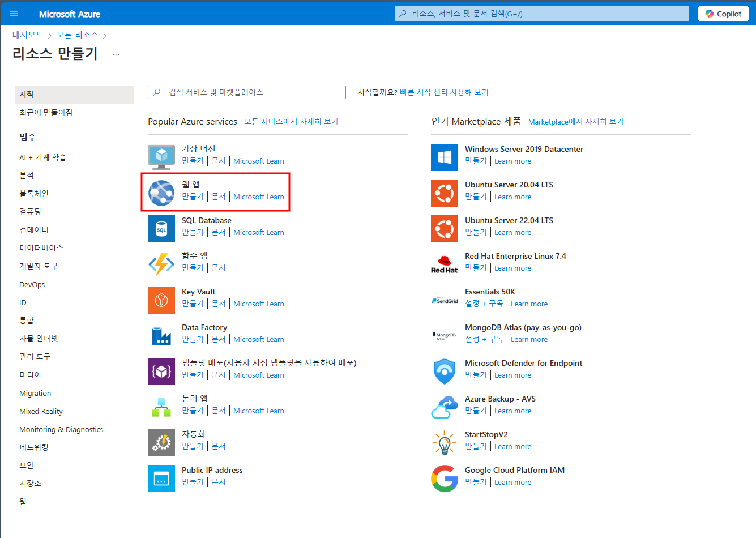Click the Public IP address icon

point(161,478)
